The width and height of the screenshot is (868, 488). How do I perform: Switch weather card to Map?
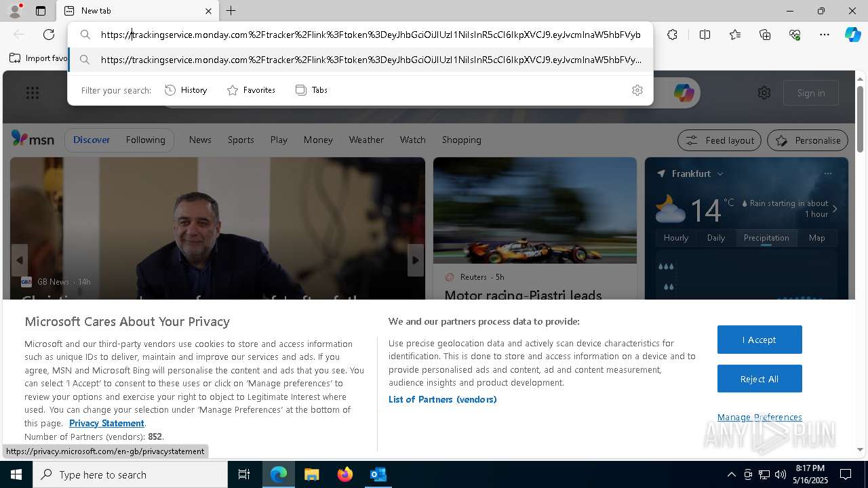(816, 238)
